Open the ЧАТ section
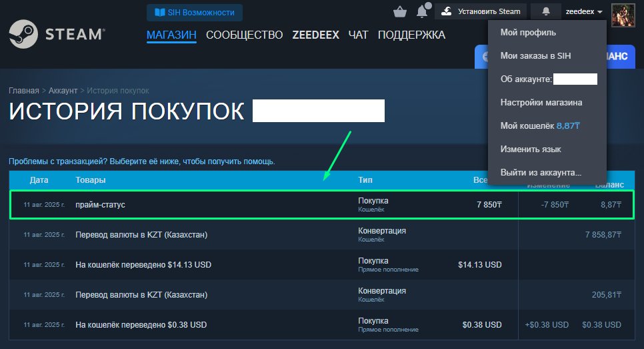Image resolution: width=644 pixels, height=349 pixels. (x=358, y=35)
